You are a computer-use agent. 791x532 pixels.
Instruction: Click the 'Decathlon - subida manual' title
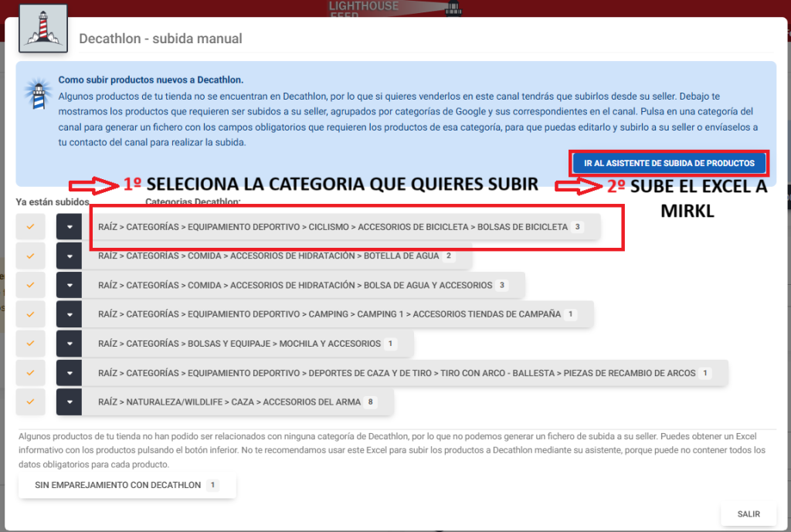tap(161, 39)
